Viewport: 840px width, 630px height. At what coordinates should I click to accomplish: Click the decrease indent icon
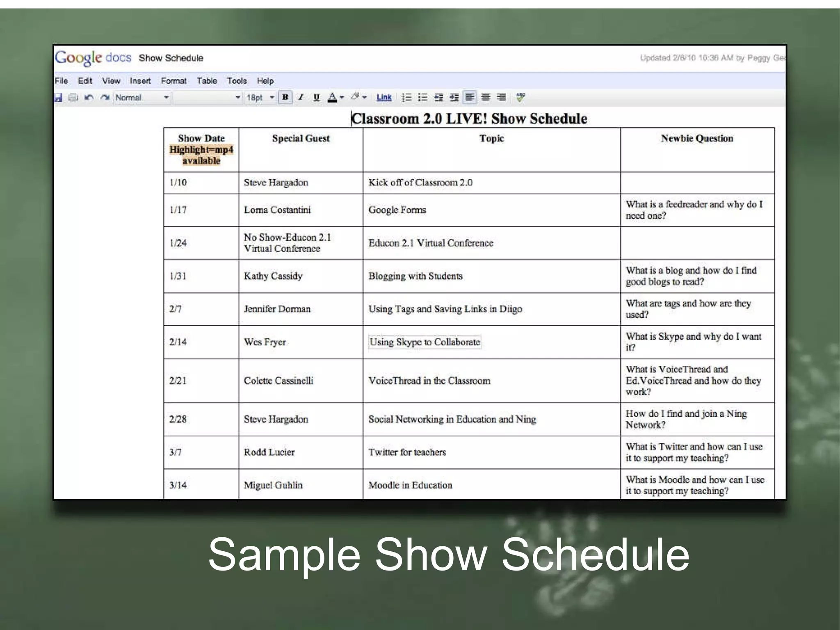tap(438, 97)
